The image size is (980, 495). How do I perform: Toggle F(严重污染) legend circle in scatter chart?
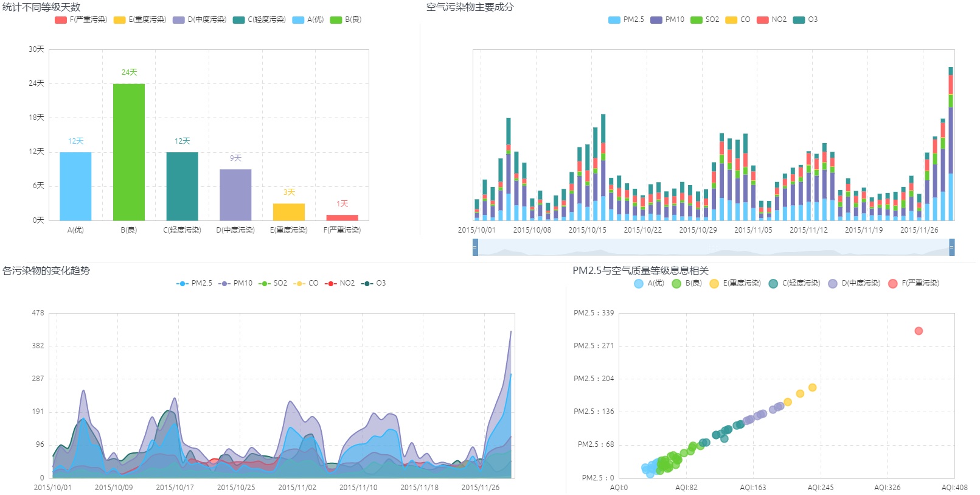893,284
